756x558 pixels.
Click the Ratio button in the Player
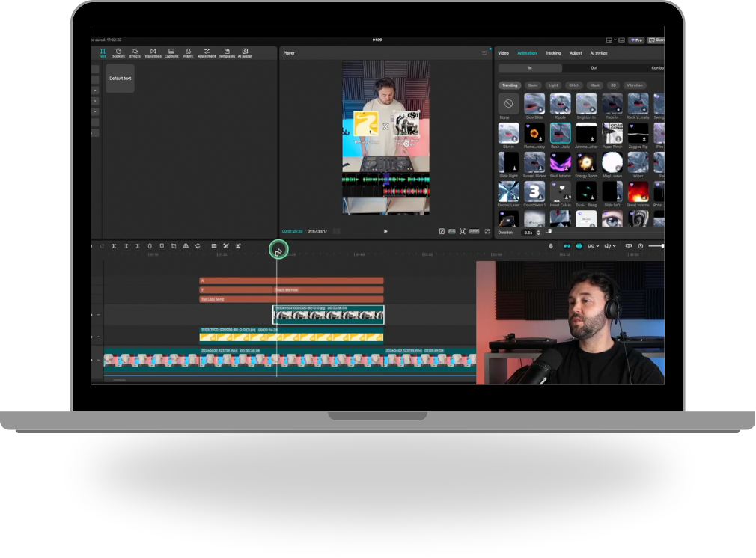pyautogui.click(x=475, y=231)
